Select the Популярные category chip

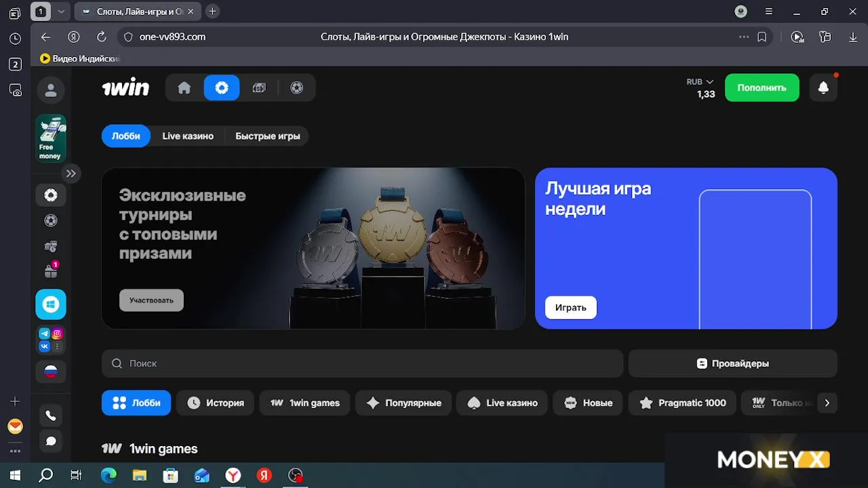[403, 403]
